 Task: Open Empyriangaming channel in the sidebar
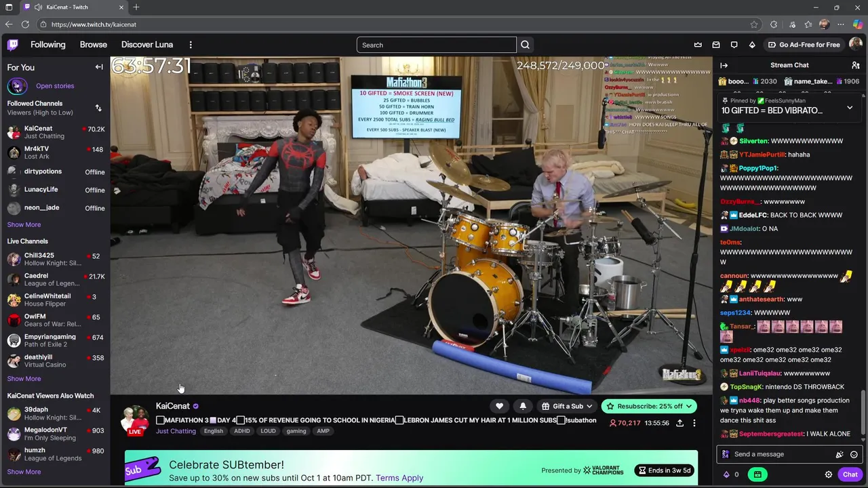[x=55, y=340]
